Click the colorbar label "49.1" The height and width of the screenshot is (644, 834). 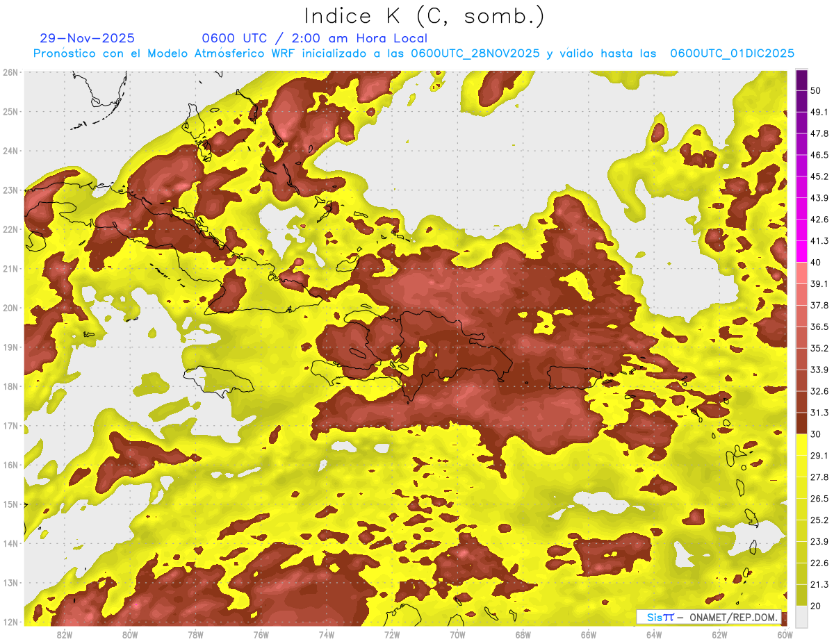(x=819, y=112)
